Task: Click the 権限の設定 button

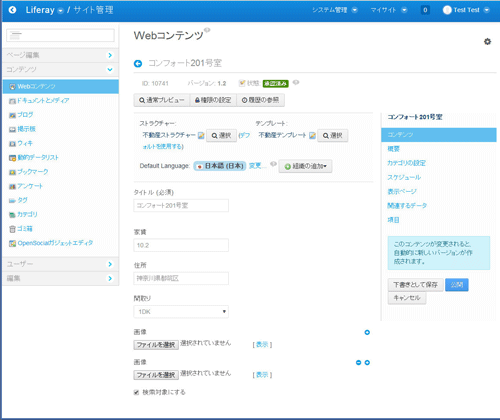Action: (213, 100)
